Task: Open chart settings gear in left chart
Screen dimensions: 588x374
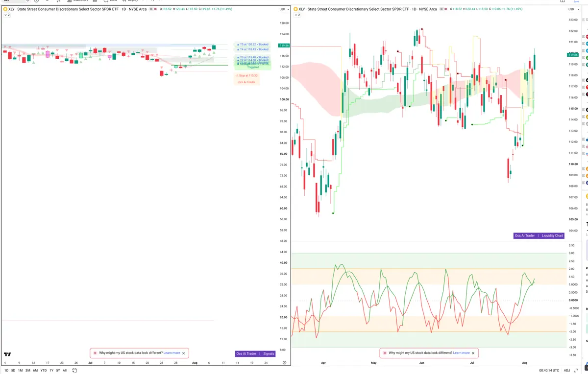Action: (284, 363)
